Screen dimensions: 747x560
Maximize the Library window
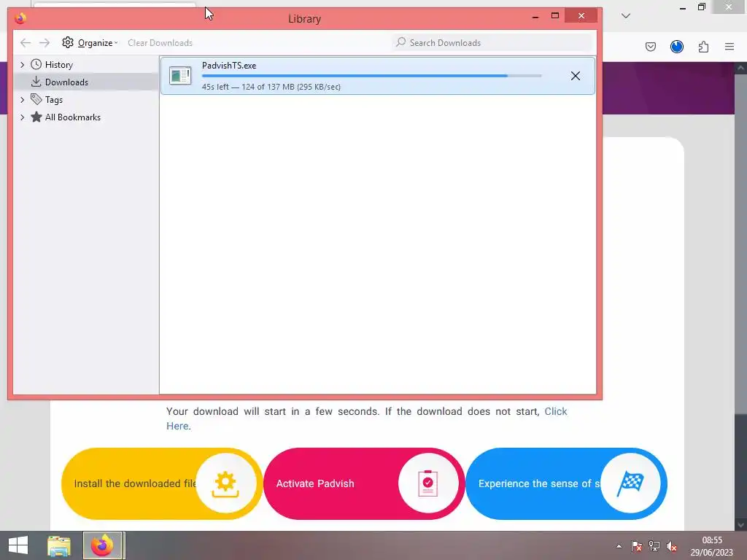click(555, 16)
